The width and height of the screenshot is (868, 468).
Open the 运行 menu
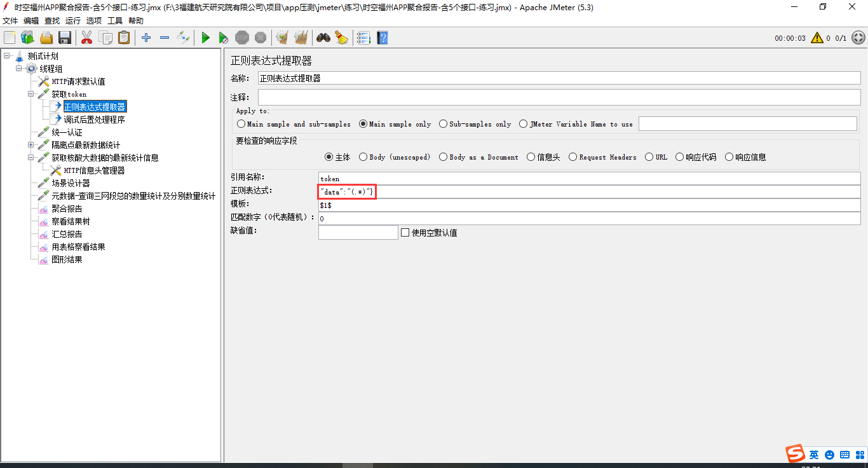click(73, 20)
